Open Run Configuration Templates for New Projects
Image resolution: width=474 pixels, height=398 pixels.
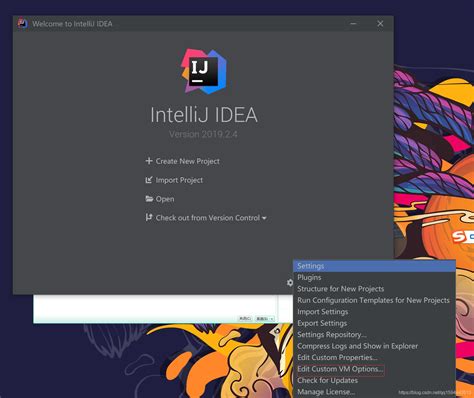374,300
